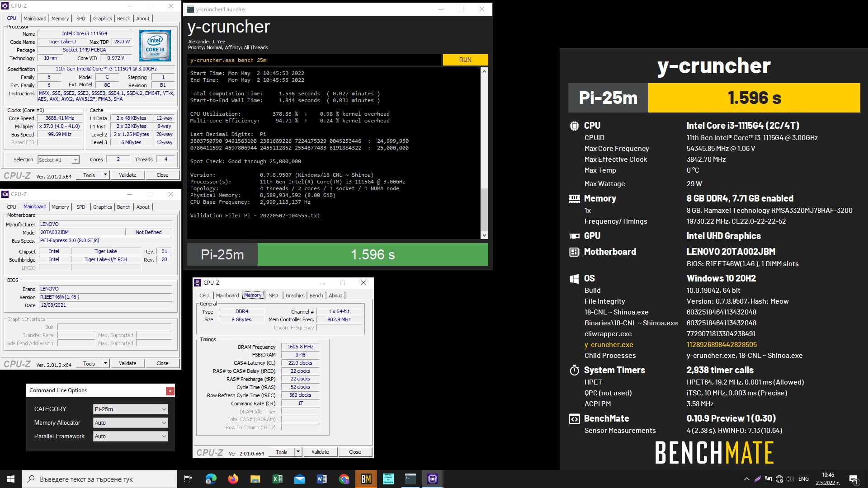Open Task View from taskbar
The width and height of the screenshot is (868, 488).
[188, 479]
